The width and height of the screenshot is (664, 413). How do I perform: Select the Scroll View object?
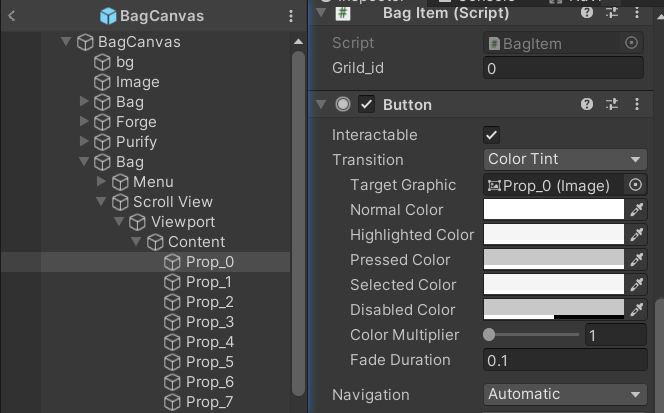click(x=173, y=202)
